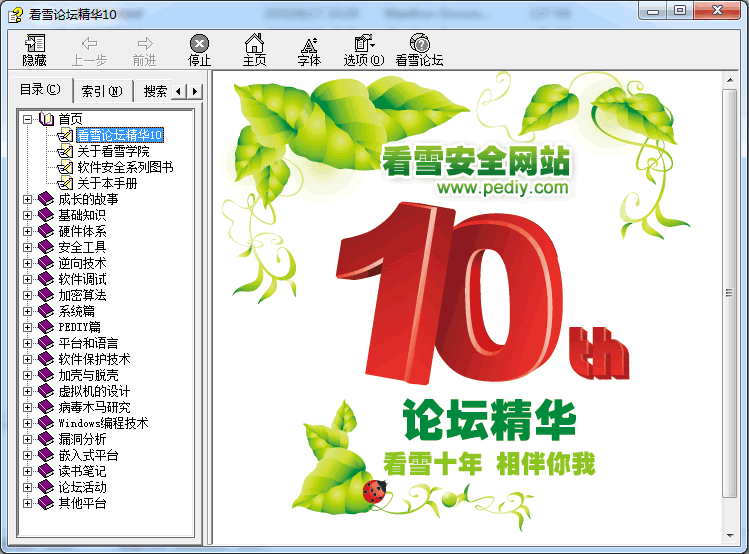This screenshot has height=554, width=749.
Task: Expand the 论坛活动 node
Action: (x=28, y=487)
